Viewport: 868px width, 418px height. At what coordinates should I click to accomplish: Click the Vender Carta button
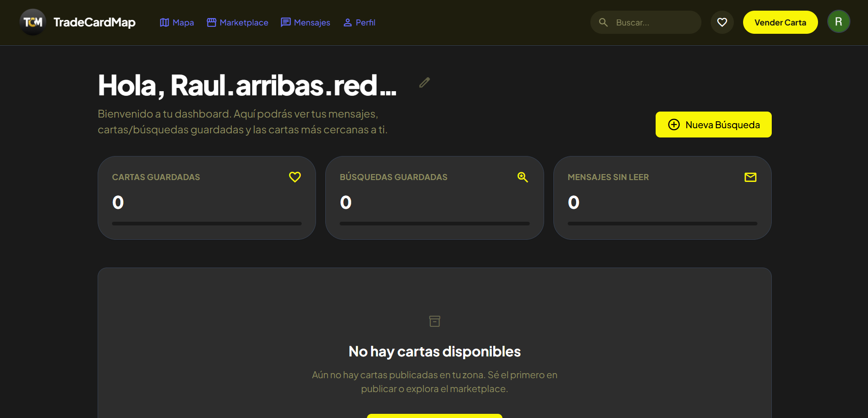click(x=780, y=22)
